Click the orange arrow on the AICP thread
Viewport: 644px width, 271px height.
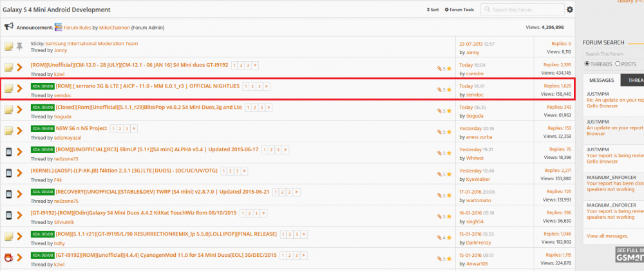point(21,89)
